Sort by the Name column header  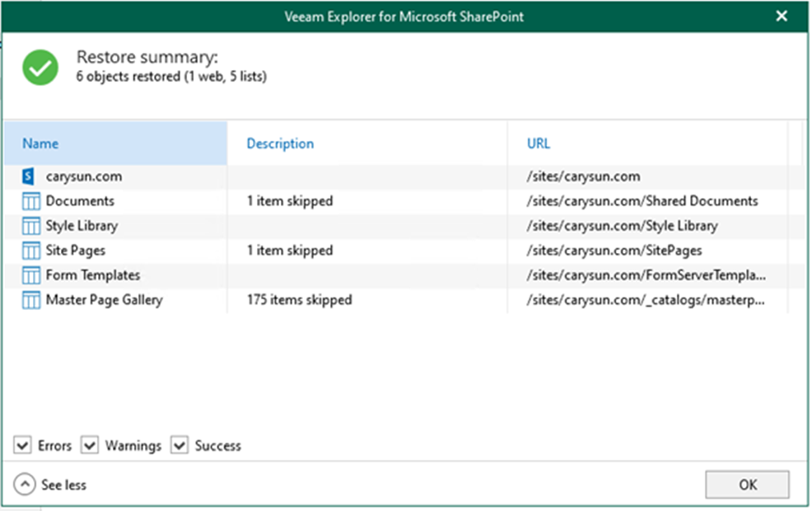[115, 143]
